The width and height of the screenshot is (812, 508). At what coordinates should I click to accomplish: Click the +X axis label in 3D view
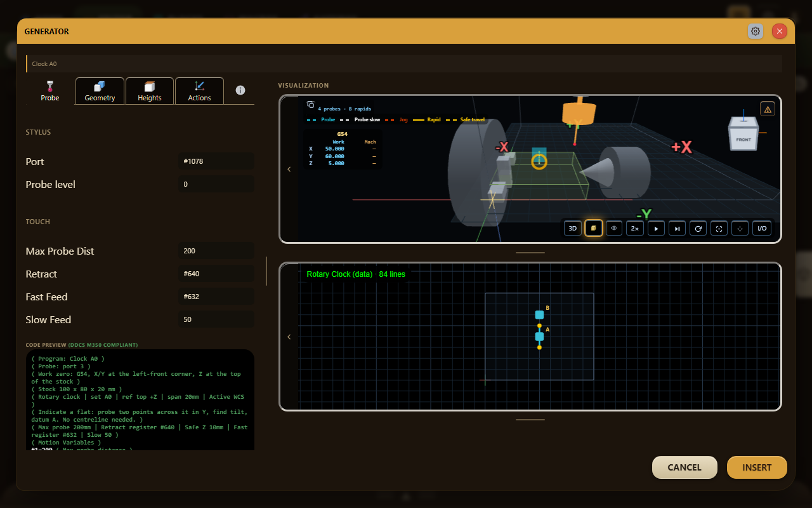[681, 147]
